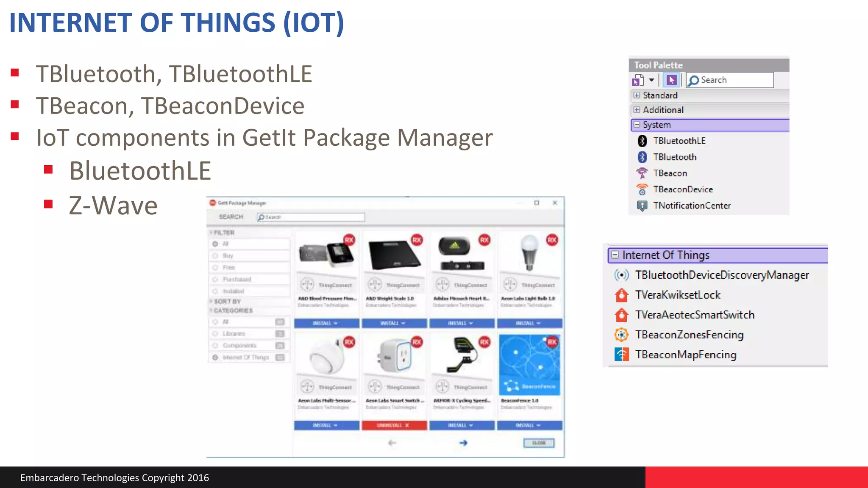Collapse the System palette category
868x488 pixels.
click(x=637, y=125)
